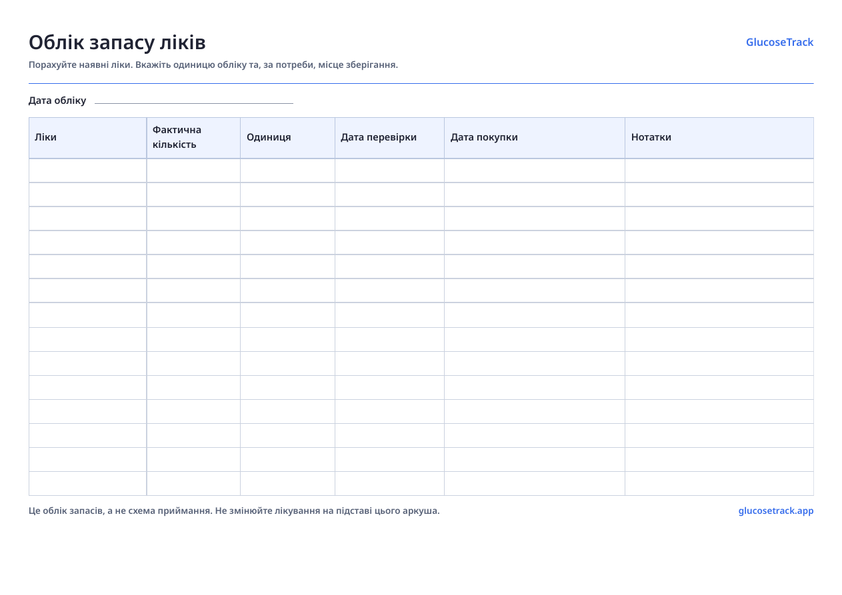Click the Нотатки column header
The height and width of the screenshot is (595, 842).
pos(719,137)
